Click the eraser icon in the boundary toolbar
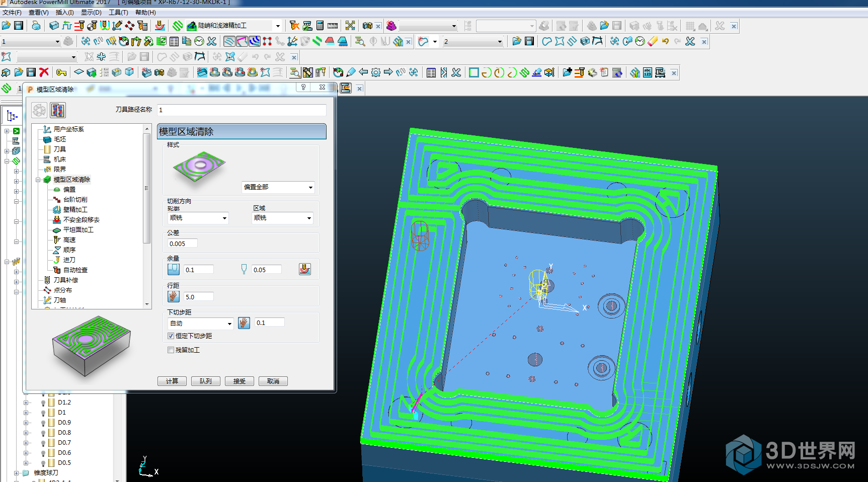 tap(653, 41)
